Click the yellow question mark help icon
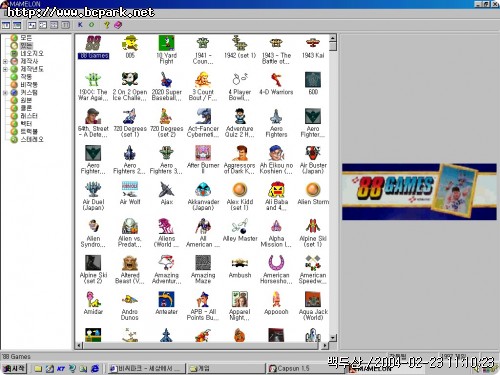500x375 pixels. pyautogui.click(x=107, y=25)
